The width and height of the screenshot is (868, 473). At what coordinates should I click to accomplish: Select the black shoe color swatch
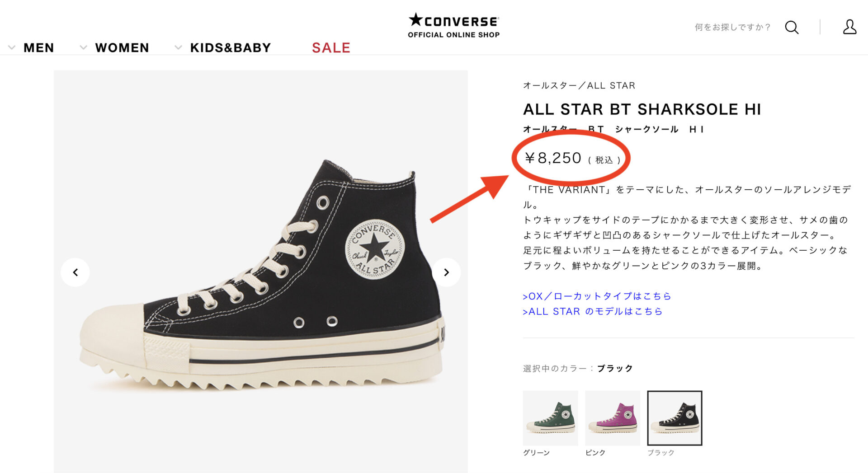click(x=675, y=418)
